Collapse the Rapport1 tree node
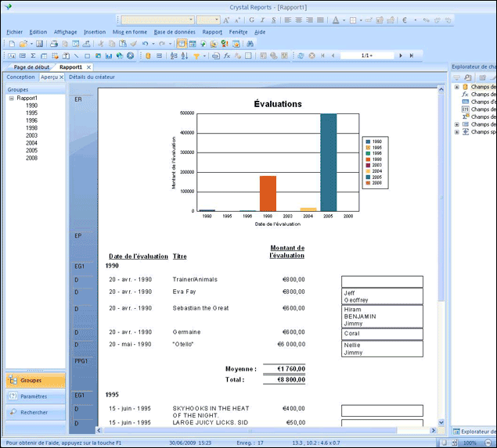Viewport: 497px width, 448px height. (x=12, y=99)
